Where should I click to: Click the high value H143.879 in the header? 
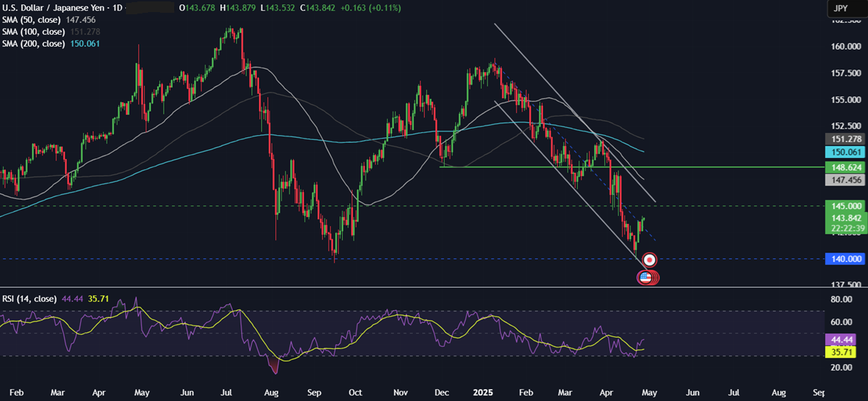[x=239, y=8]
